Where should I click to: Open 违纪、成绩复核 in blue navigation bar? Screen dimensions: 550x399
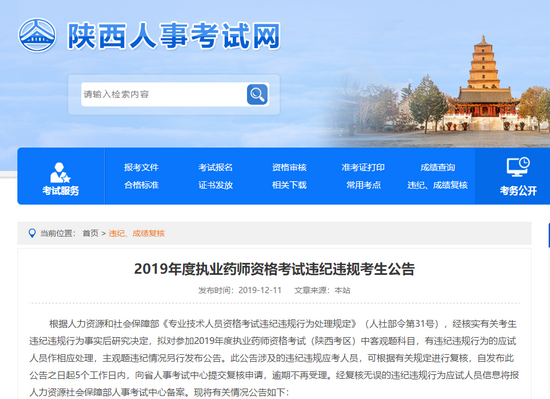click(x=437, y=185)
